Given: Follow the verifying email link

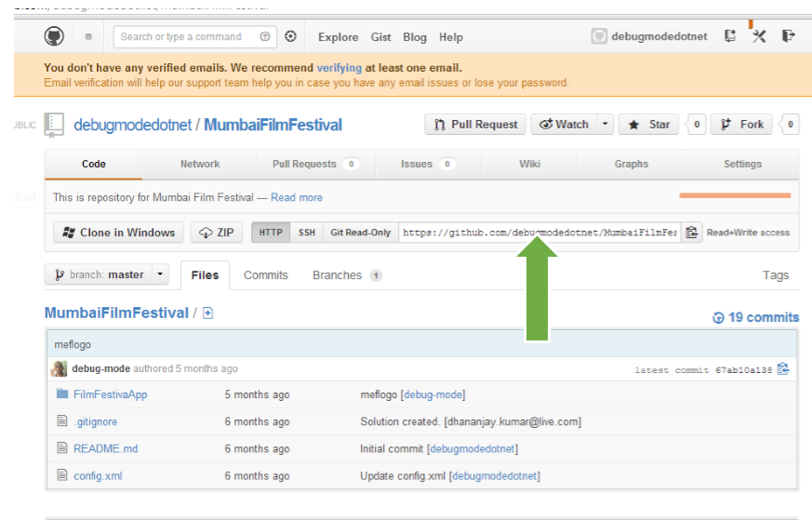Looking at the screenshot, I should click(x=339, y=68).
